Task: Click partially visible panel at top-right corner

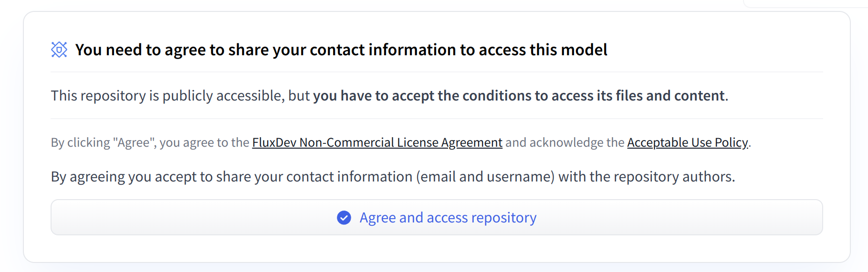Action: pyautogui.click(x=805, y=3)
